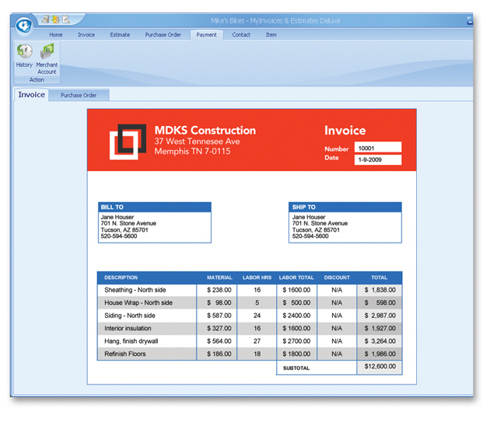Image resolution: width=504 pixels, height=423 pixels.
Task: Switch to the Home ribbon tab
Action: 56,35
